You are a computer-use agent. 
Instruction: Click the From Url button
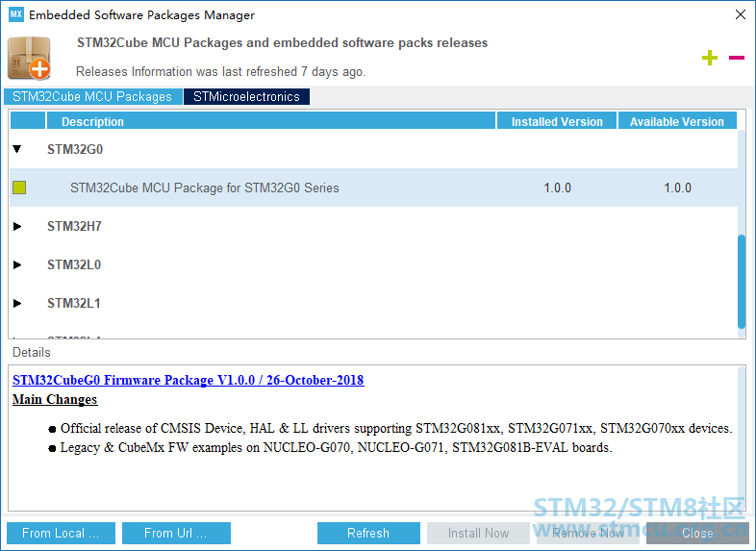click(x=176, y=533)
